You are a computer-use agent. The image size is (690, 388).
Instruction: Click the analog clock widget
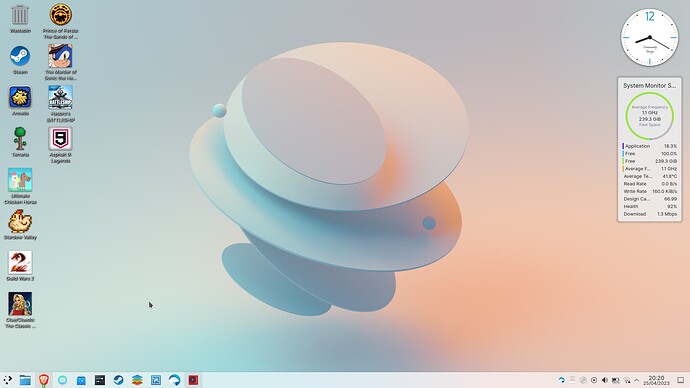click(650, 37)
